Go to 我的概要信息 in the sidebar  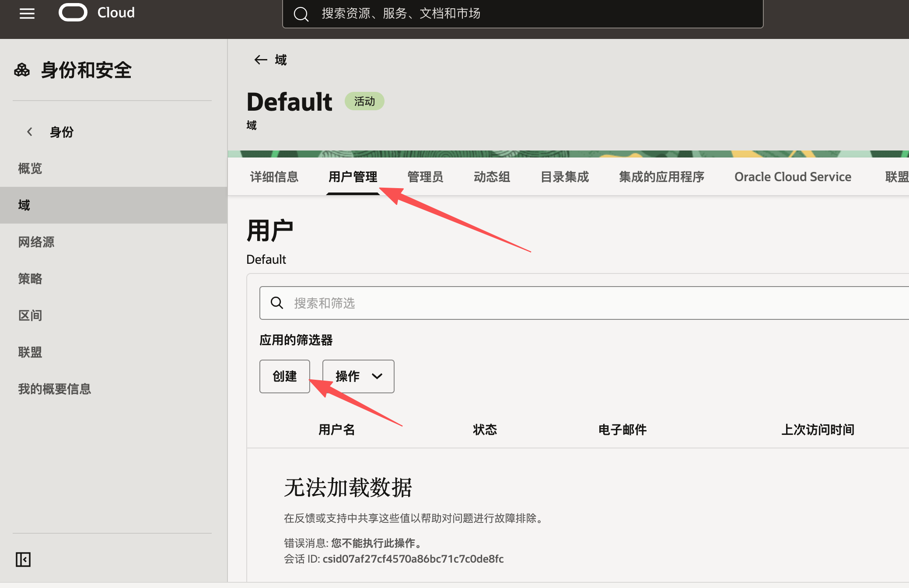coord(55,389)
